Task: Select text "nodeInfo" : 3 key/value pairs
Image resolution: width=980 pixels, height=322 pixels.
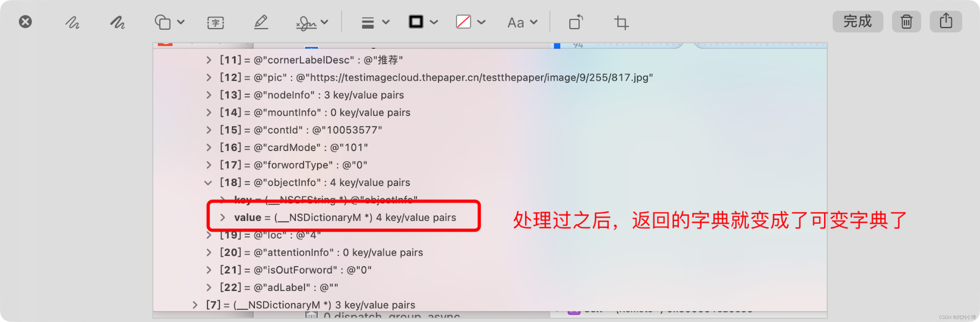Action: click(x=329, y=95)
